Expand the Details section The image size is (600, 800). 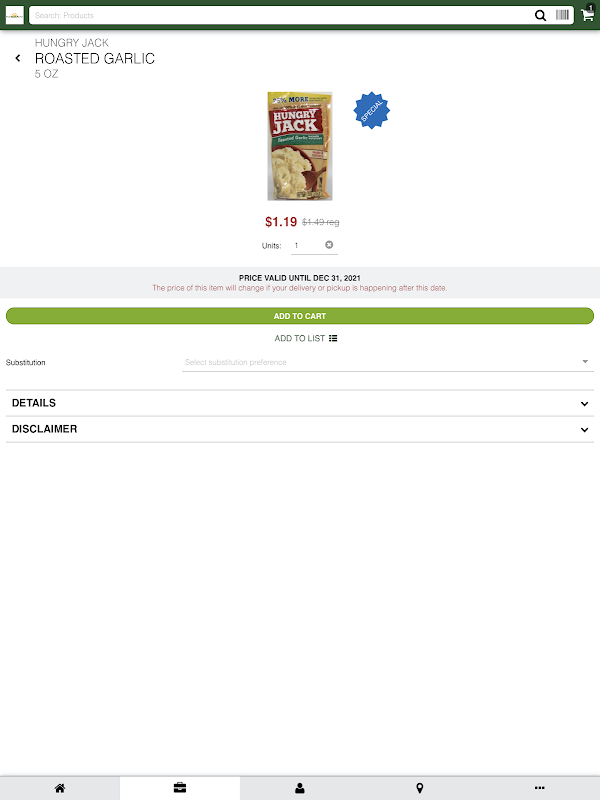pyautogui.click(x=300, y=403)
